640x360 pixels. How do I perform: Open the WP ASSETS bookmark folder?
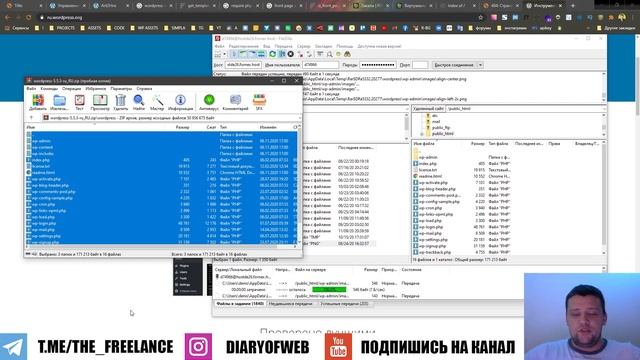pos(144,28)
